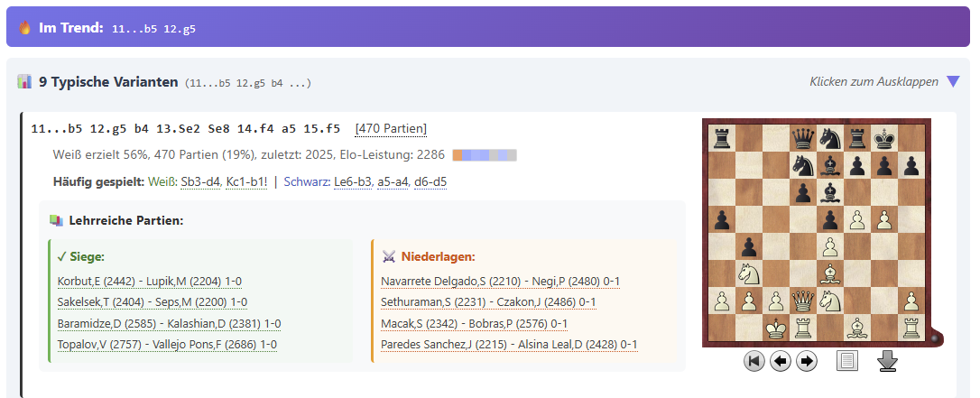Click the chess board diagram
The height and width of the screenshot is (398, 980).
coord(818,233)
